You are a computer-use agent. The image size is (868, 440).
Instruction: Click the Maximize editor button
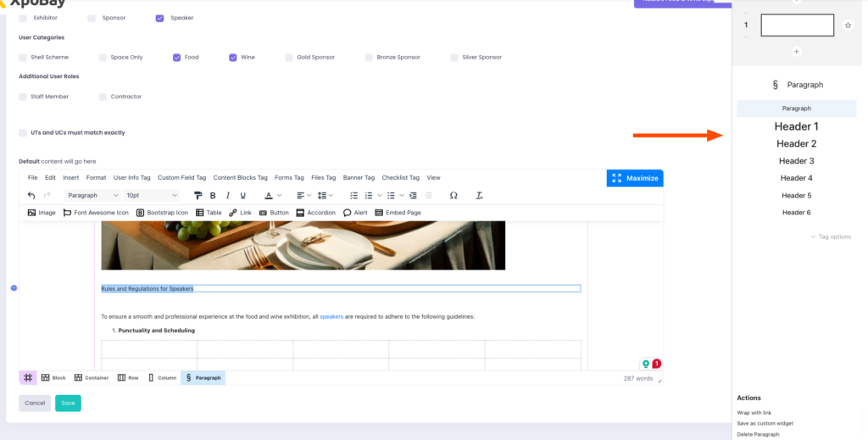tap(635, 178)
